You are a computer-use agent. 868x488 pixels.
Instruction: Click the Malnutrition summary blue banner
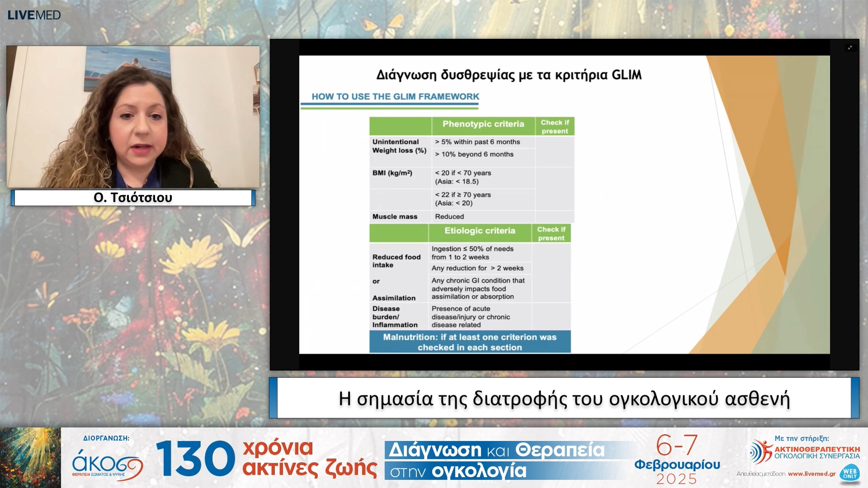[470, 342]
